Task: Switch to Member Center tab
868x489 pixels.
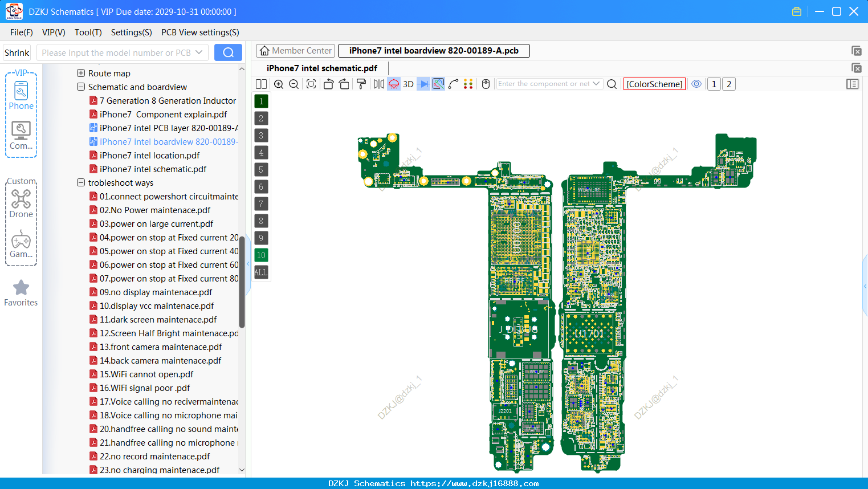Action: point(296,51)
